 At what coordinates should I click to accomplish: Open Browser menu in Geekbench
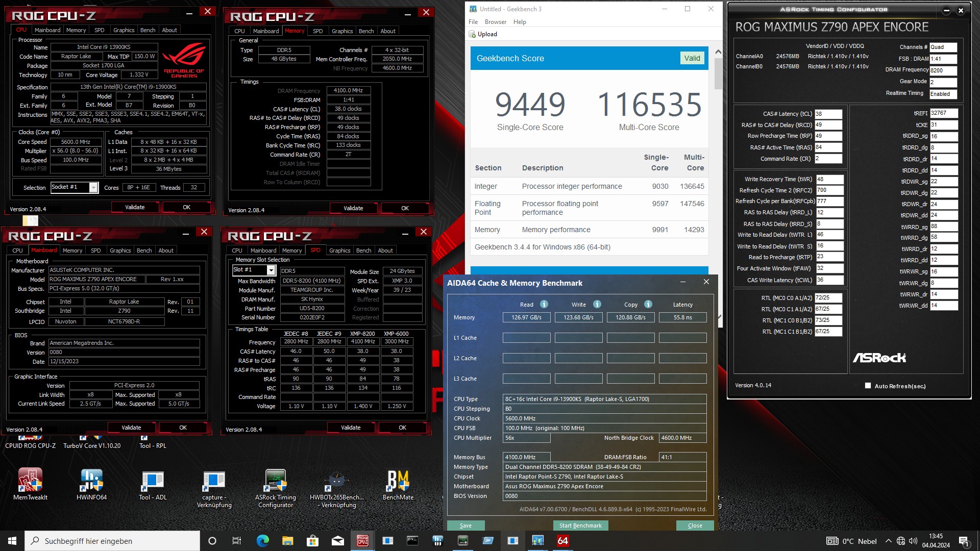tap(496, 22)
